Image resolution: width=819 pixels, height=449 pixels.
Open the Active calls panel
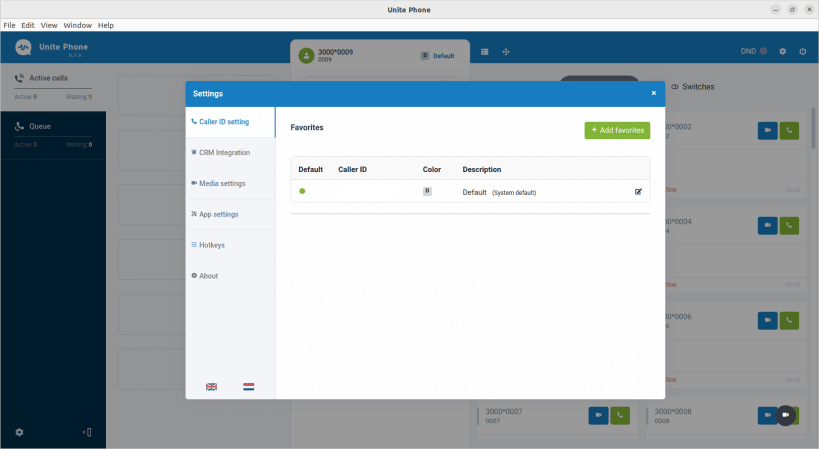[x=53, y=87]
